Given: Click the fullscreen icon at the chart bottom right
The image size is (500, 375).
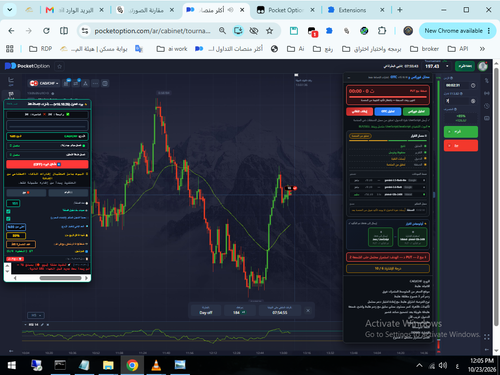Looking at the screenshot, I should tap(487, 337).
